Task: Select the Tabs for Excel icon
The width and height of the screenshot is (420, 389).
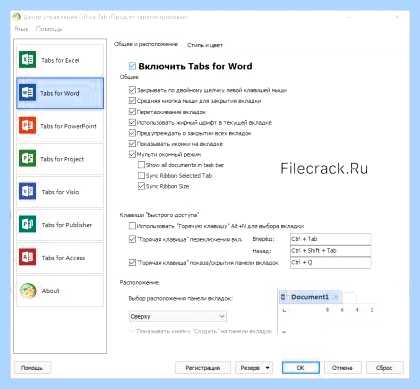Action: pyautogui.click(x=27, y=59)
